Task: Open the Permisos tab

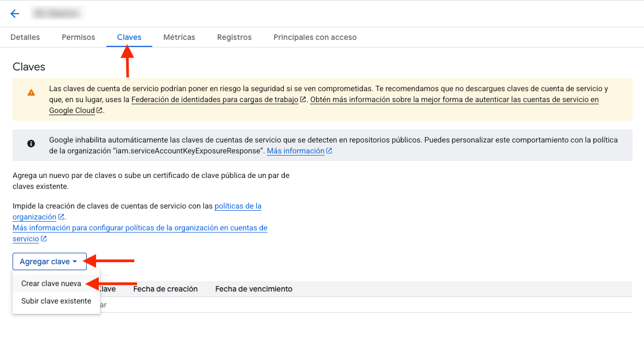Action: (x=78, y=38)
